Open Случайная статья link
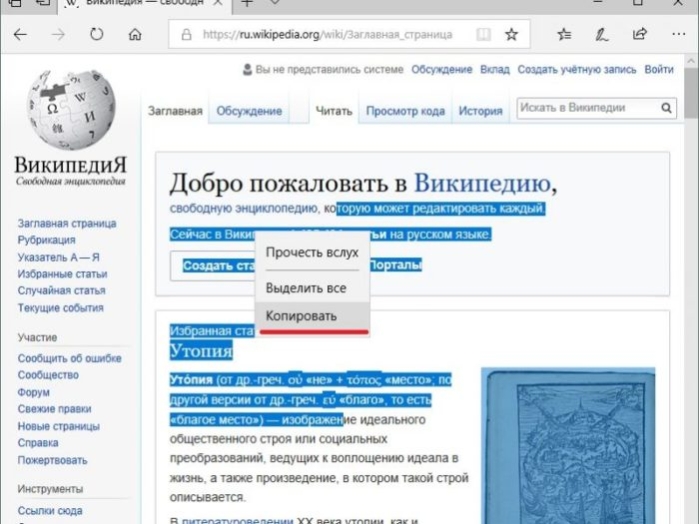Viewport: 699px width, 524px height. [x=62, y=290]
